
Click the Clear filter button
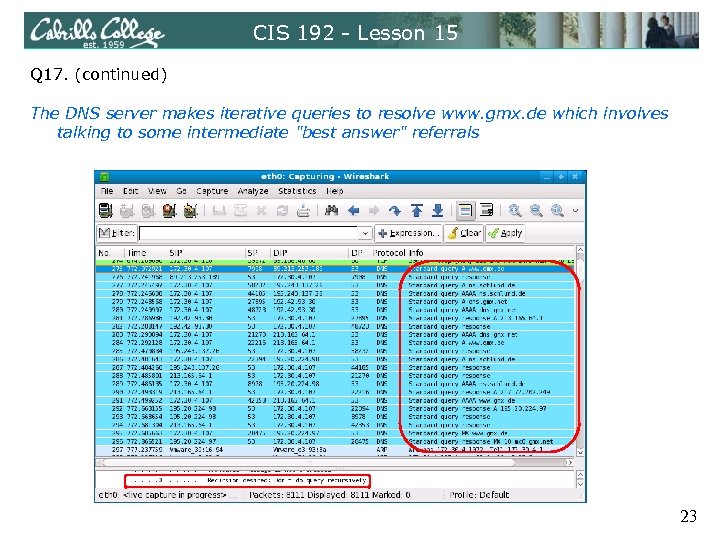coord(464,233)
